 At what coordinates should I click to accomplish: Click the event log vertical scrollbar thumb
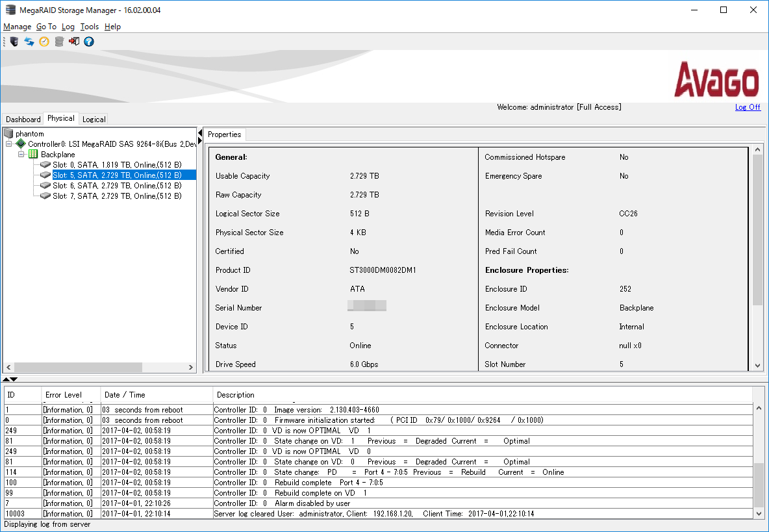point(759,486)
